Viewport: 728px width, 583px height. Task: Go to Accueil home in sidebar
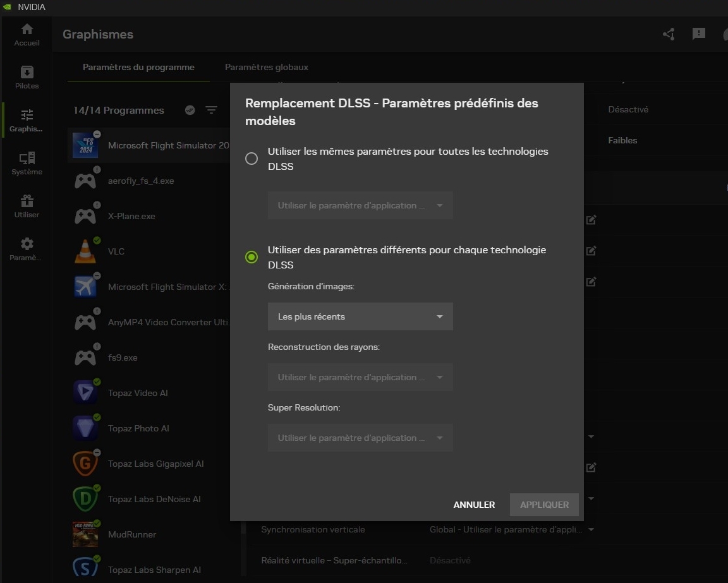27,35
